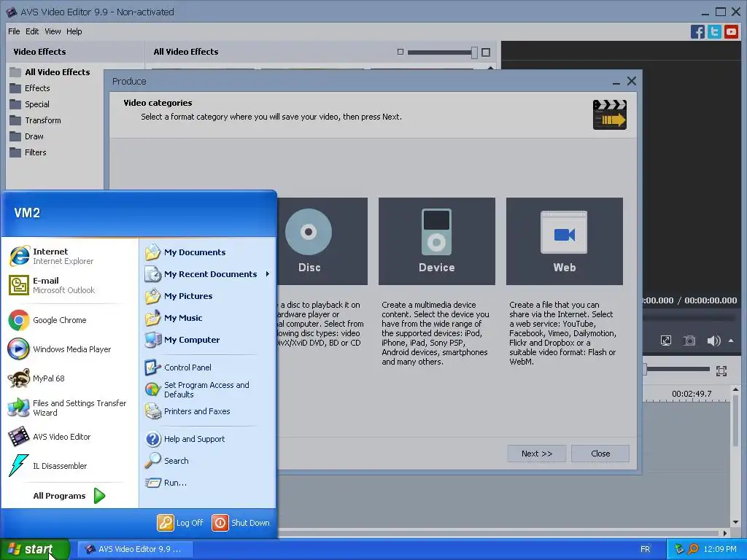Adjust the timeline zoom slider
The width and height of the screenshot is (747, 560).
pos(645,369)
